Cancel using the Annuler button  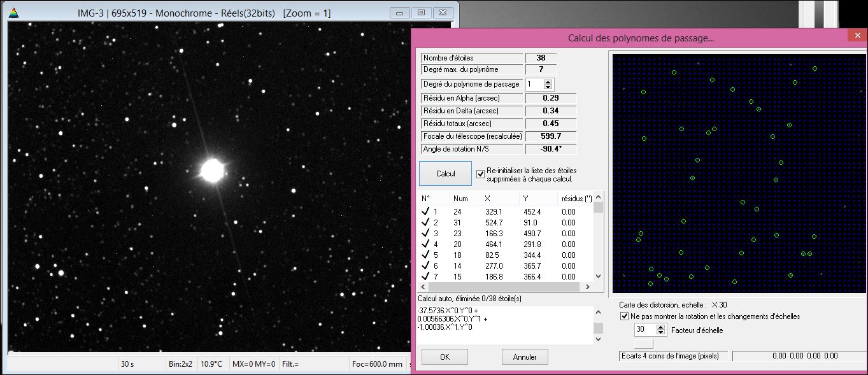tap(525, 357)
